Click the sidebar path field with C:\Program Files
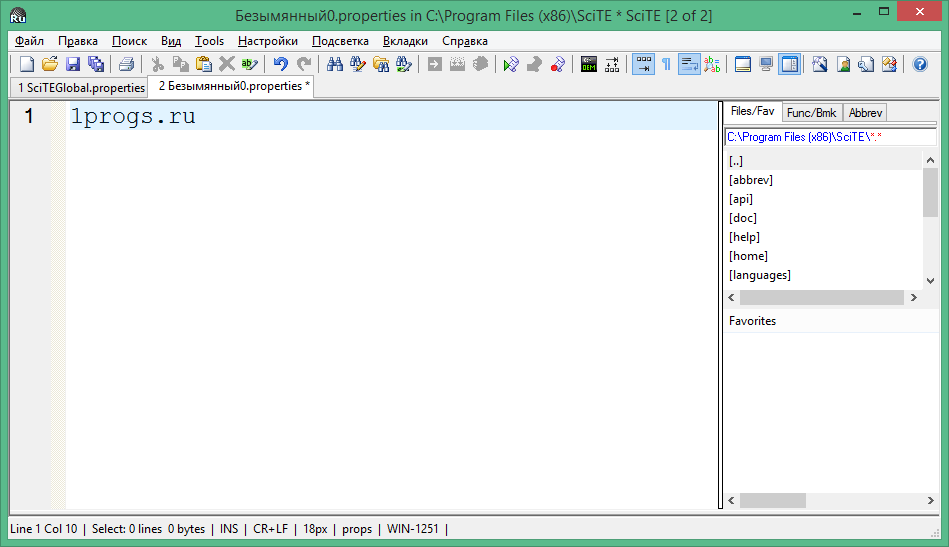949x547 pixels. tap(830, 137)
